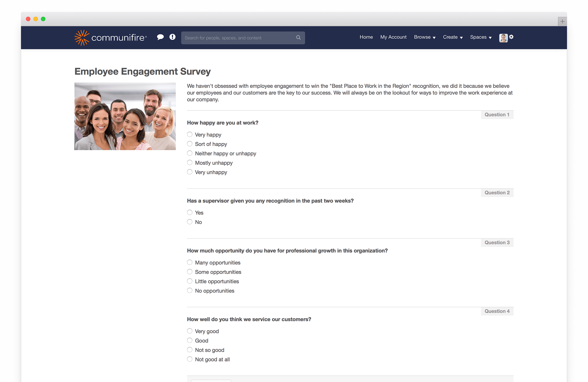Click the Question 1 badge label
Image resolution: width=588 pixels, height=382 pixels.
[497, 114]
